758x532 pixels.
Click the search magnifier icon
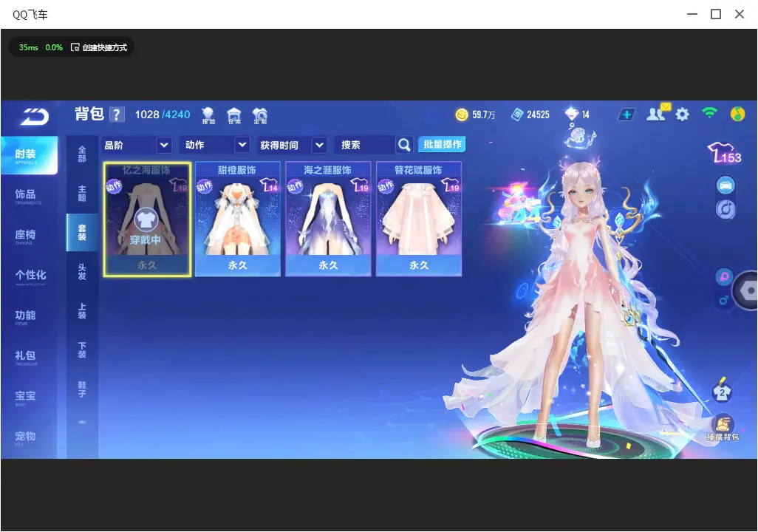403,145
